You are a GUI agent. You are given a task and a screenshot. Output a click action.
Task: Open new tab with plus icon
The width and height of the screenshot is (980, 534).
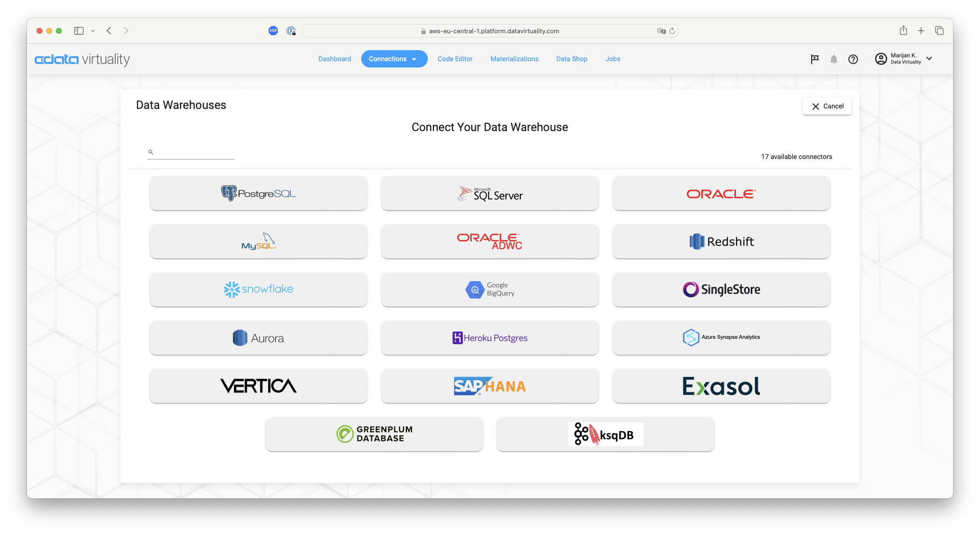click(x=921, y=31)
